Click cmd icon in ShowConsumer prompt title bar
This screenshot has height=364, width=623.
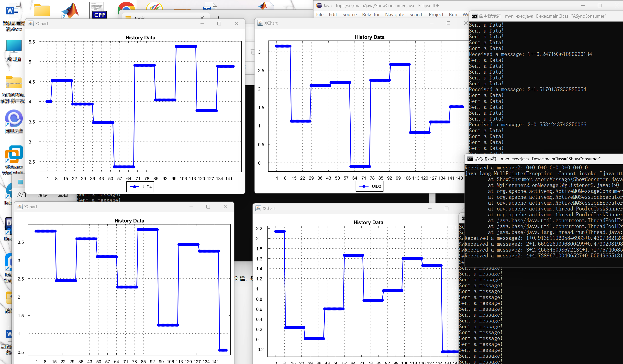click(x=470, y=159)
